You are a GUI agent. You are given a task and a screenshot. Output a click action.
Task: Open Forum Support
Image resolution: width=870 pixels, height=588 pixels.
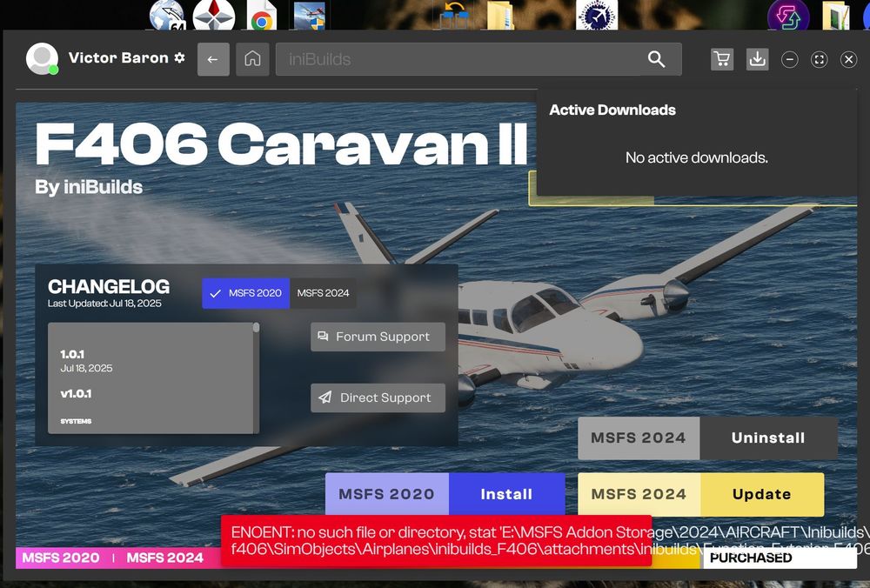point(378,337)
